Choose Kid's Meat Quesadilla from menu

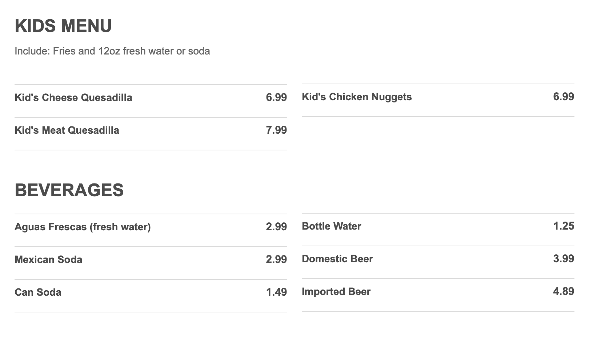click(x=67, y=130)
